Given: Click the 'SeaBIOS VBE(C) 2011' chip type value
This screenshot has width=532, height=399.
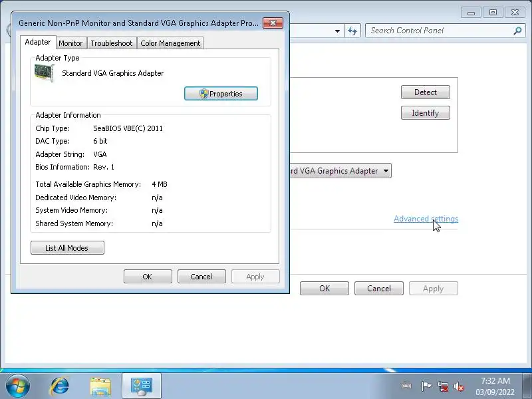Looking at the screenshot, I should coord(128,128).
